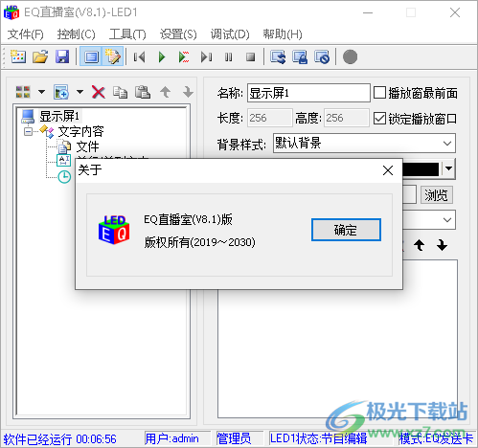Open file with the folder toolbar icon
Image resolution: width=478 pixels, height=448 pixels.
(40, 57)
